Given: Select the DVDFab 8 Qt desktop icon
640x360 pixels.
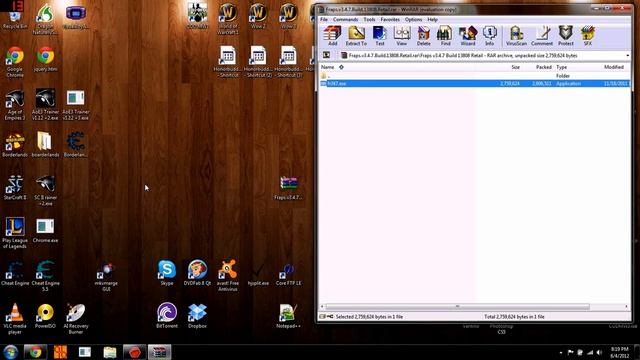Looking at the screenshot, I should [197, 273].
